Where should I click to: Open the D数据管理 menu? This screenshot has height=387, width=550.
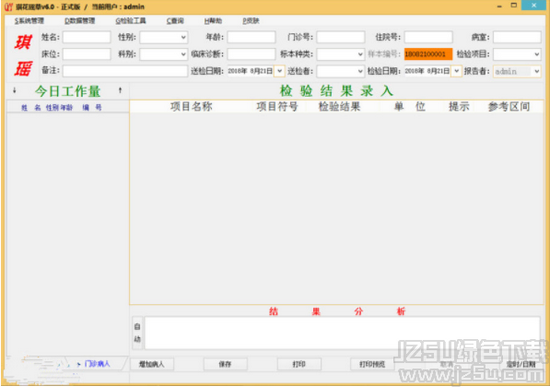pos(80,21)
